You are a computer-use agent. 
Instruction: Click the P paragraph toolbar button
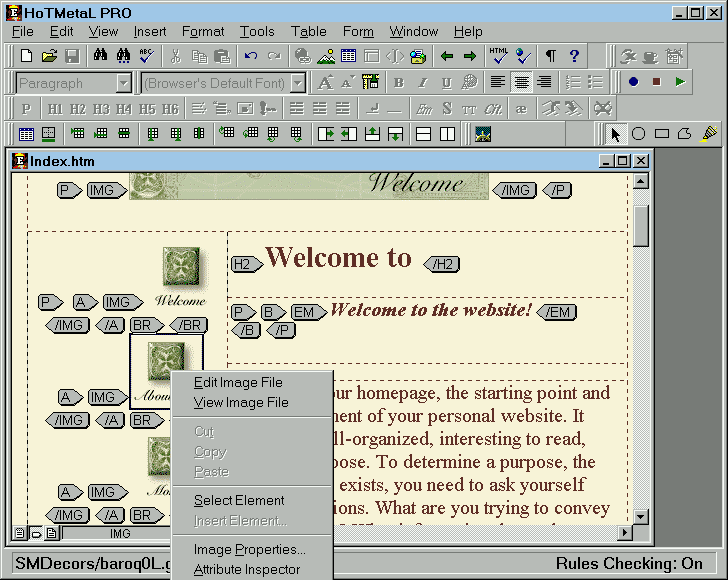[26, 109]
